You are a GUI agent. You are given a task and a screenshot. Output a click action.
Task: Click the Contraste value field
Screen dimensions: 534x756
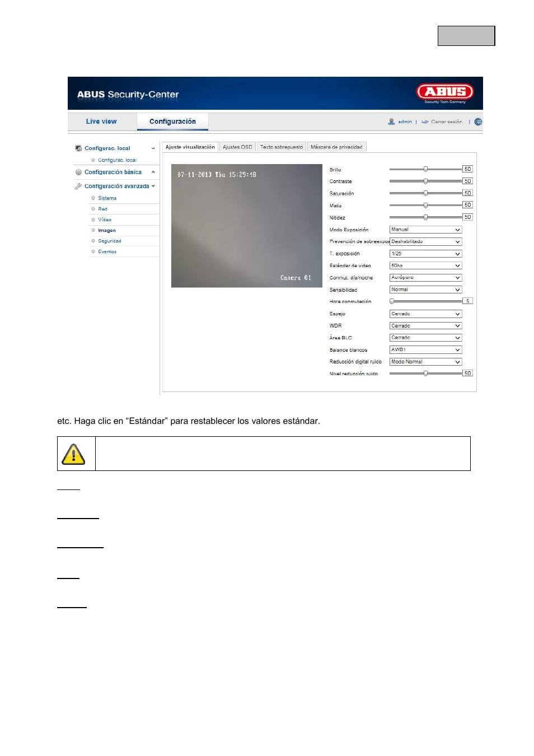pos(467,181)
